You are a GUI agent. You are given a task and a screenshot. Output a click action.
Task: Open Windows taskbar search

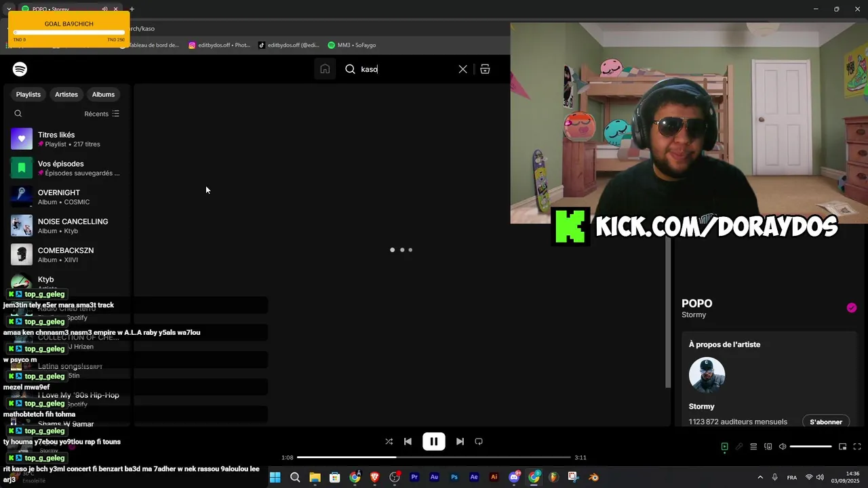point(295,477)
